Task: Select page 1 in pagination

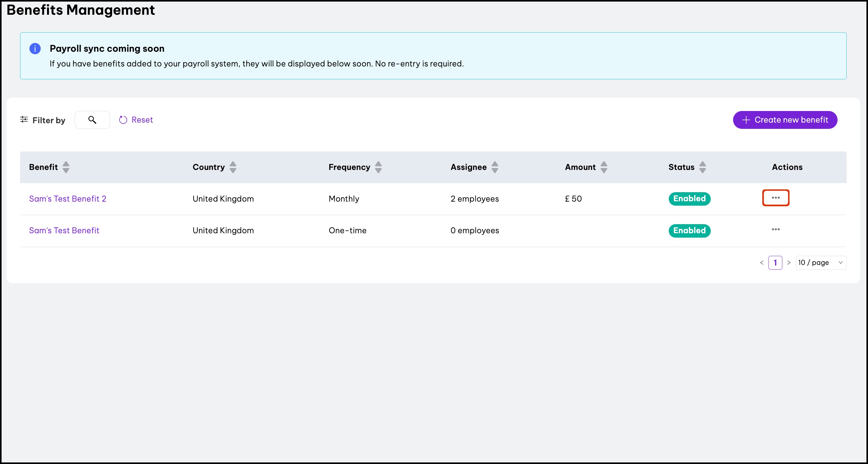Action: [x=775, y=263]
